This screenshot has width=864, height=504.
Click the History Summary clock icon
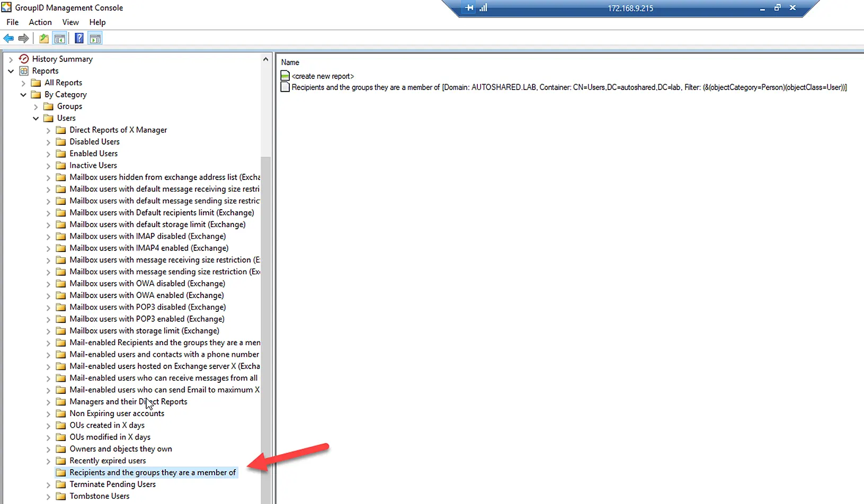point(24,59)
